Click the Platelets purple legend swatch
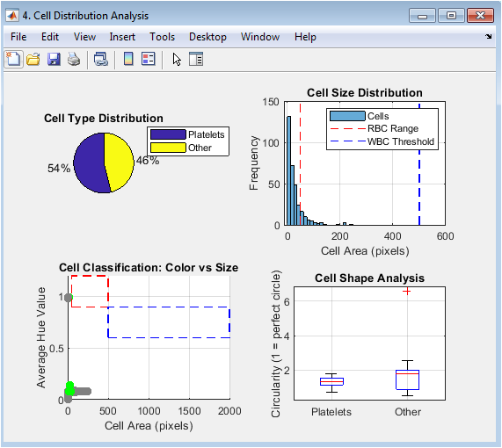 pyautogui.click(x=168, y=134)
